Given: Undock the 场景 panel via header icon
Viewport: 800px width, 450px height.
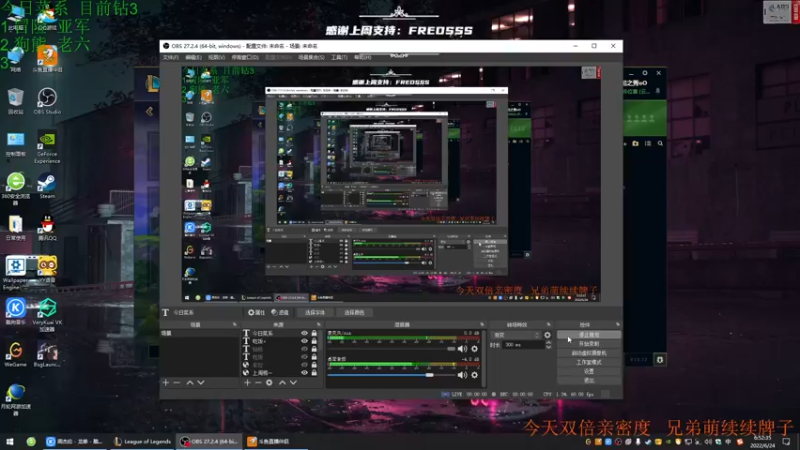Looking at the screenshot, I should point(235,324).
